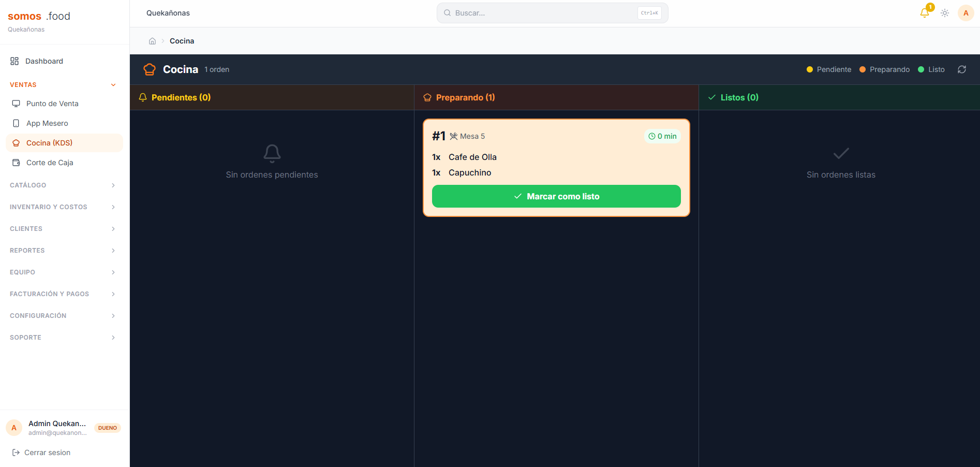This screenshot has height=467, width=980.
Task: Click the chef hat icon beside Cocina title
Action: pyautogui.click(x=150, y=69)
